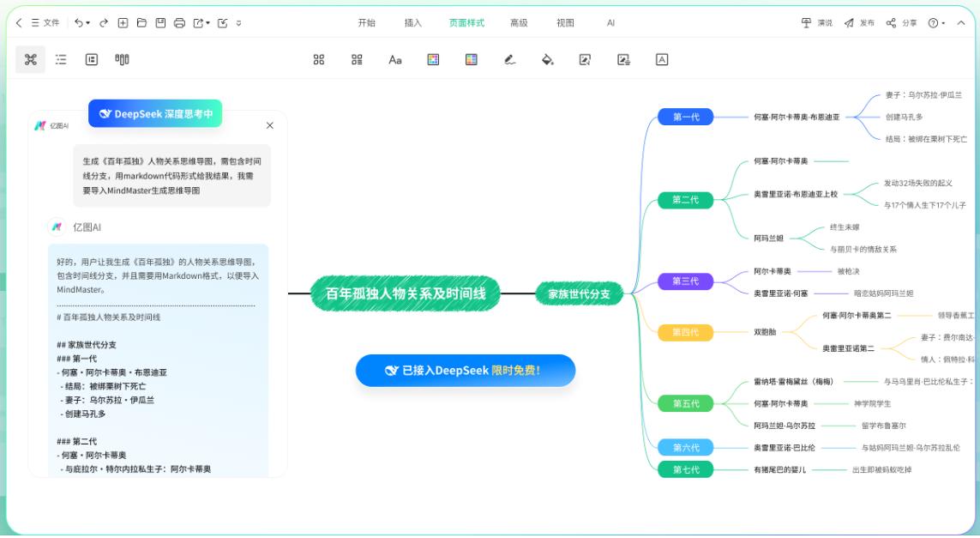Click the '## 家族世代分支' markdown line
The image size is (980, 538).
tap(87, 345)
